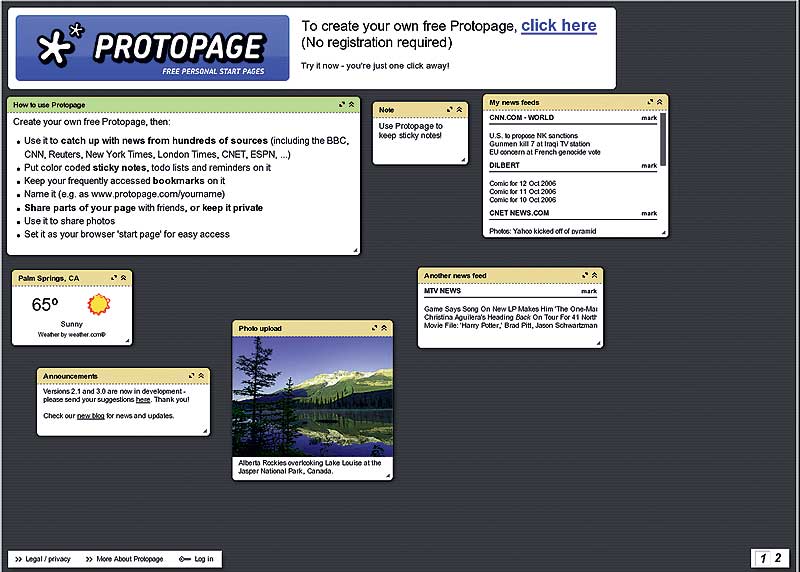Collapse the Note widget with chevron
The height and width of the screenshot is (572, 800).
click(x=459, y=110)
